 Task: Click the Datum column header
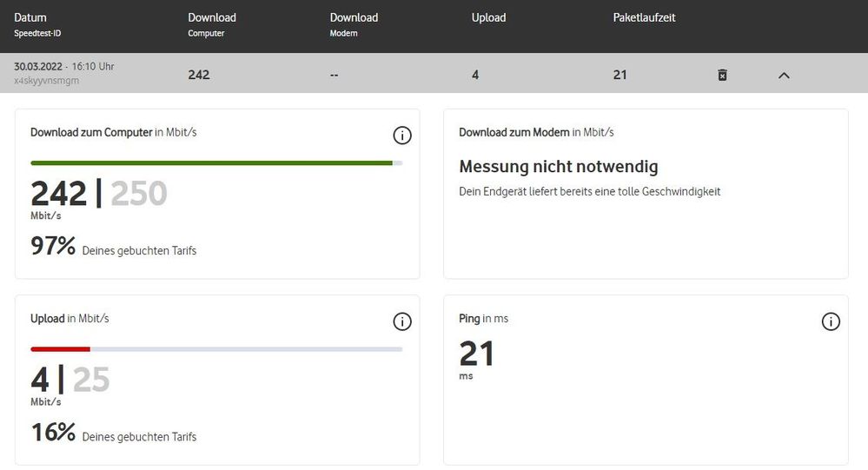pos(30,17)
